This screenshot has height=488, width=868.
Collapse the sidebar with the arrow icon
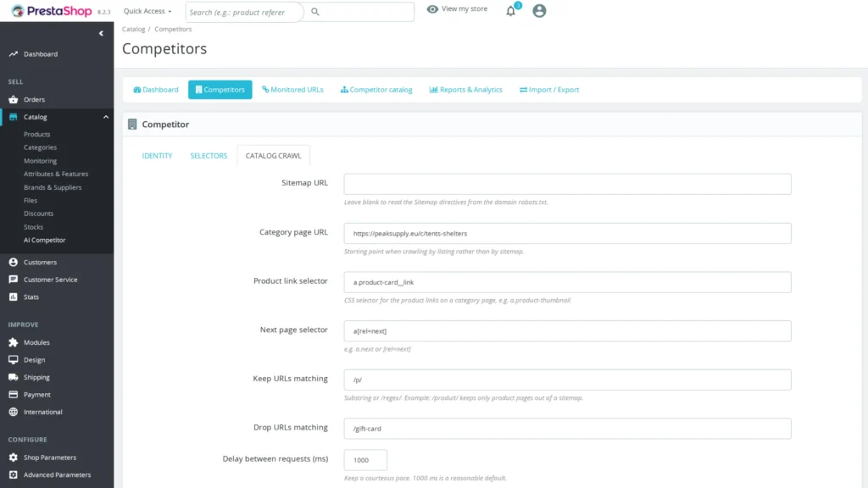(101, 33)
